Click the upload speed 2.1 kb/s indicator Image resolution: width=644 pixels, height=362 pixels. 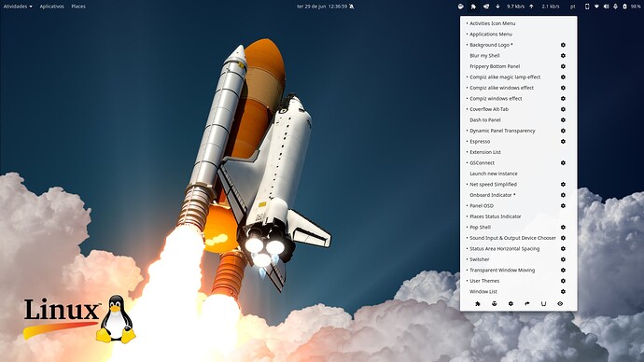tap(551, 7)
